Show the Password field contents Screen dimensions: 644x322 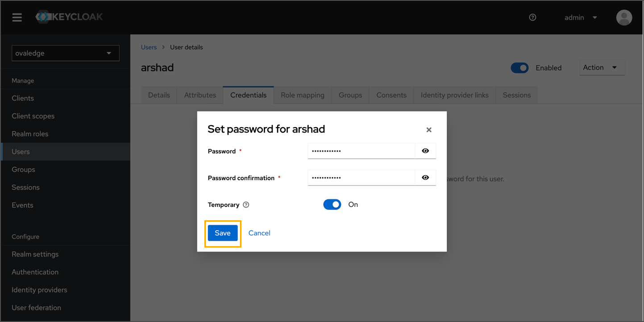pos(425,151)
